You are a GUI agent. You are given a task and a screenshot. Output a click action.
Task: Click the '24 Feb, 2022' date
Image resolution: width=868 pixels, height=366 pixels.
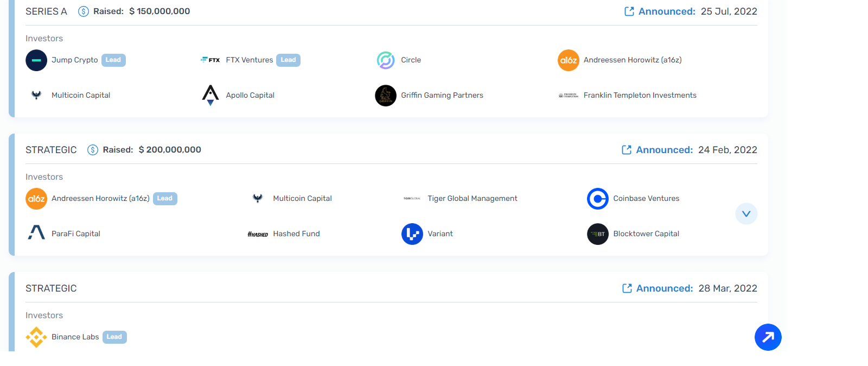[x=727, y=150]
